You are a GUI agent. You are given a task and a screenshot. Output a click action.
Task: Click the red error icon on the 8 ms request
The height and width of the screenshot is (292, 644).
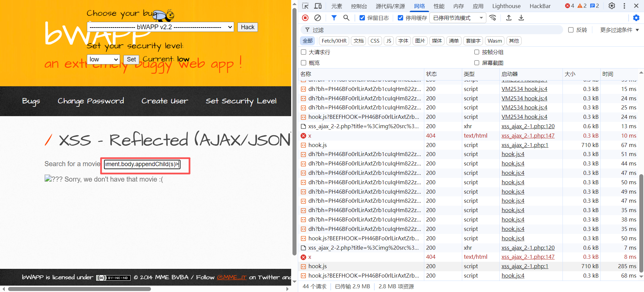tap(304, 257)
